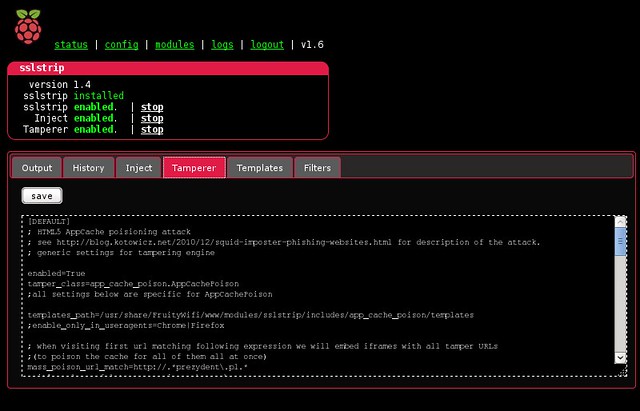Click the scrollbar down arrow
640x411 pixels.
(620, 358)
